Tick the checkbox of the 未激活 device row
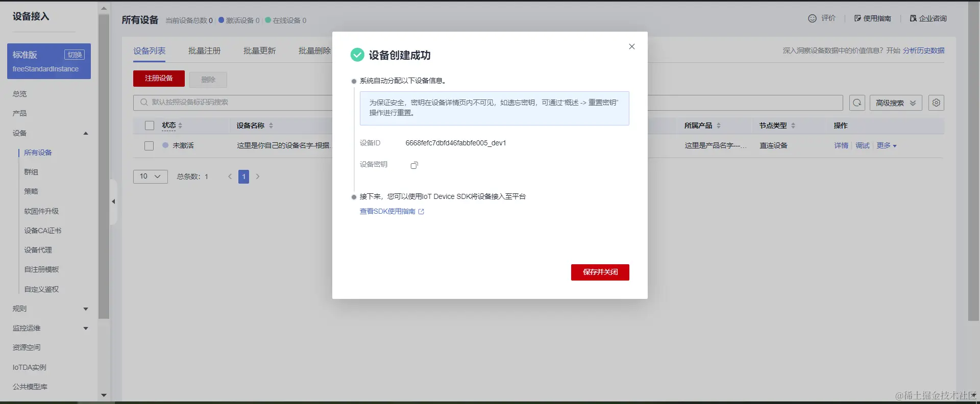 tap(149, 146)
